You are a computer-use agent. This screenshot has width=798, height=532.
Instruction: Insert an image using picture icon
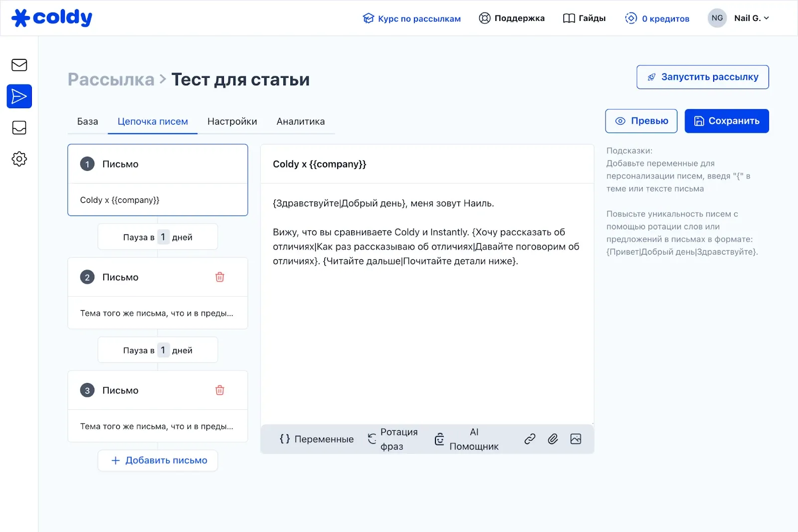click(x=576, y=439)
